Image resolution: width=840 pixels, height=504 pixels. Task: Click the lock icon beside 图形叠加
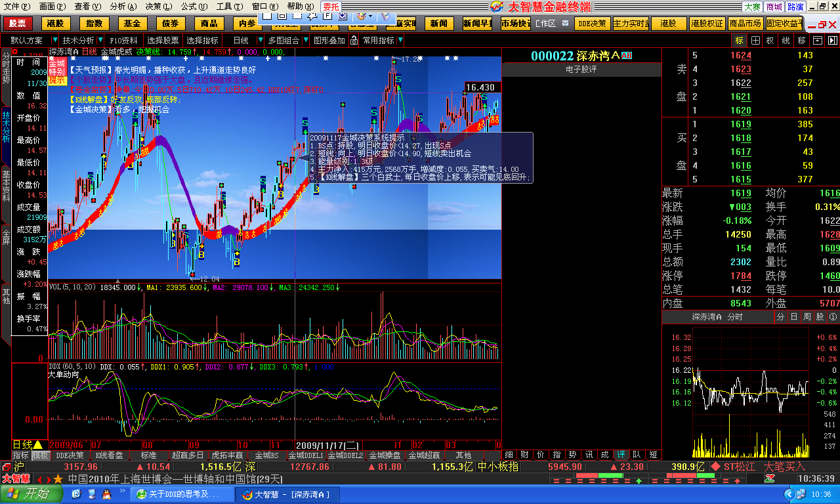pos(354,41)
